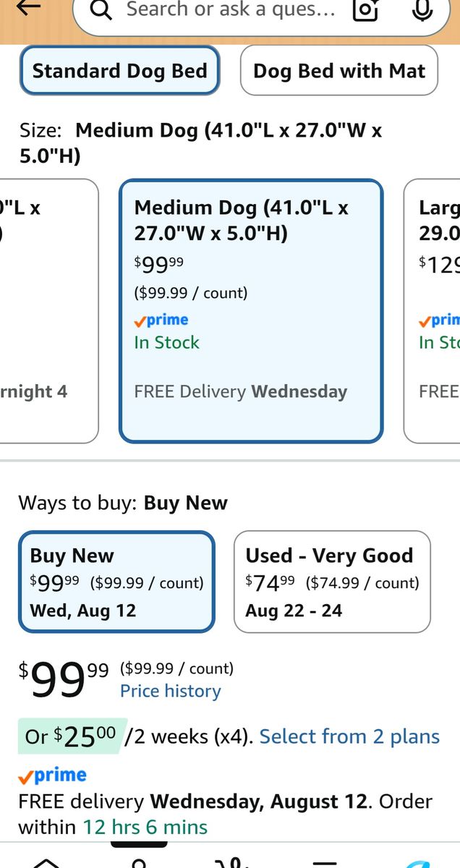Tap the 12 hrs 6 mins order countdown
Screen dimensions: 460x868
(145, 827)
